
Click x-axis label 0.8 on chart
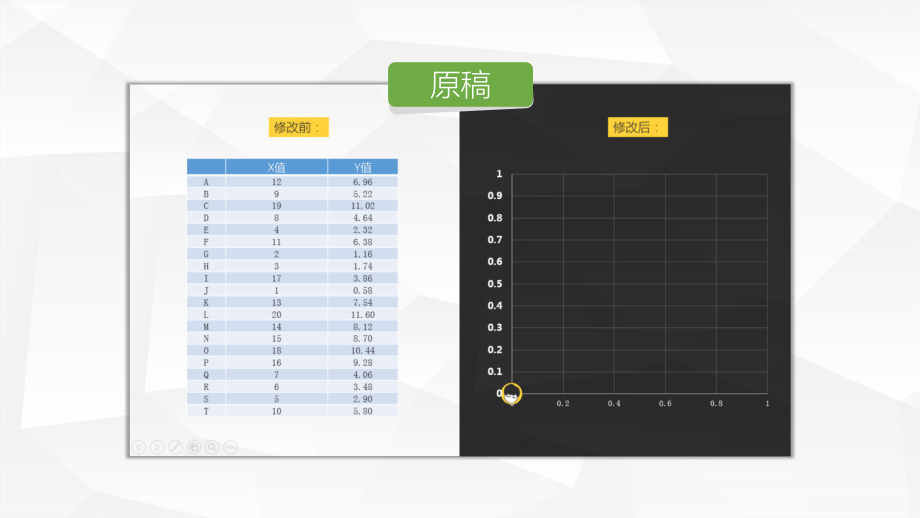coord(716,404)
